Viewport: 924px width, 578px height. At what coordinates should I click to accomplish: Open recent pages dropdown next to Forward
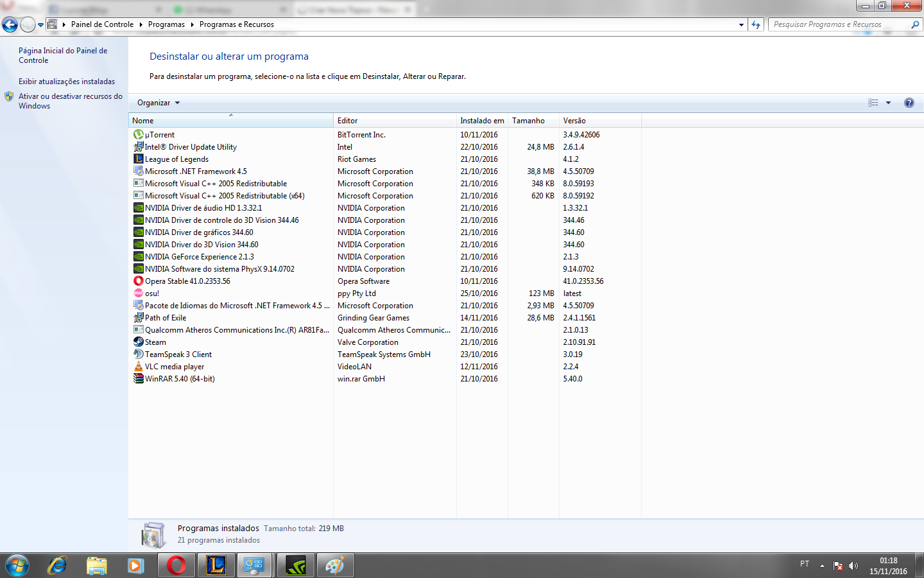(x=40, y=25)
